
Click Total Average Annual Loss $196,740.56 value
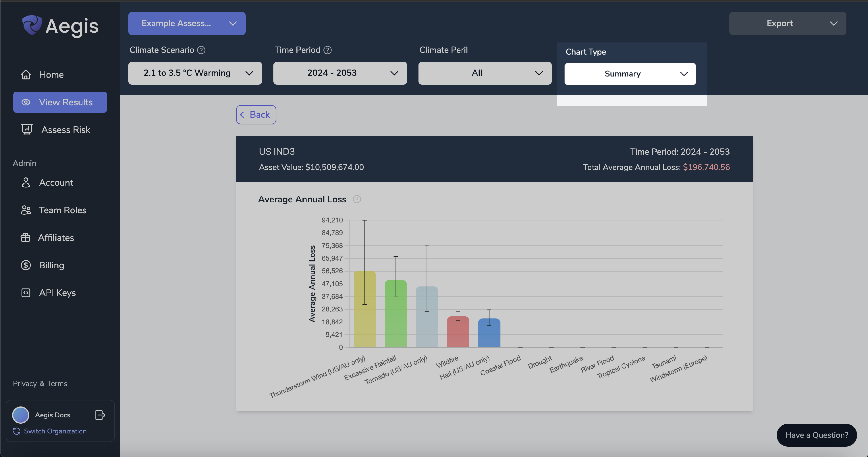[706, 167]
